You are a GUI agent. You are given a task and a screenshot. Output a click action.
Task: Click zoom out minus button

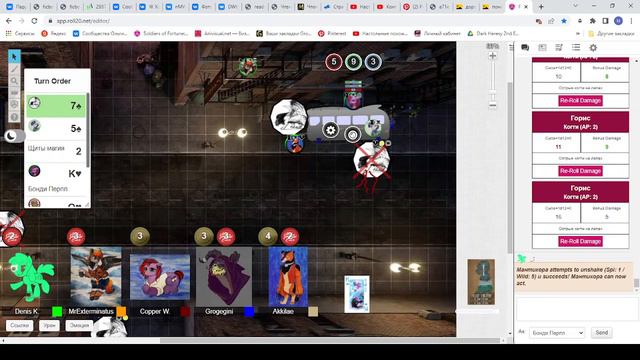[x=493, y=105]
